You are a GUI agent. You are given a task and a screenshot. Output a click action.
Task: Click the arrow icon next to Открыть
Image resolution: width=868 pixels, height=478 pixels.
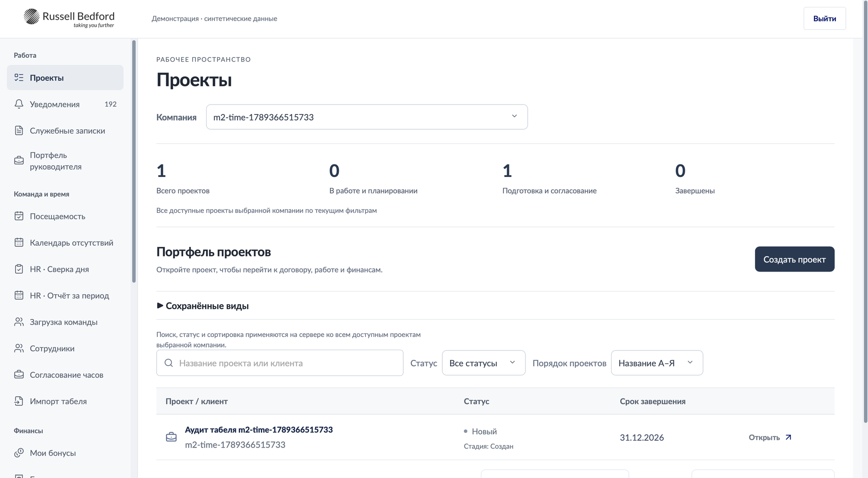789,437
